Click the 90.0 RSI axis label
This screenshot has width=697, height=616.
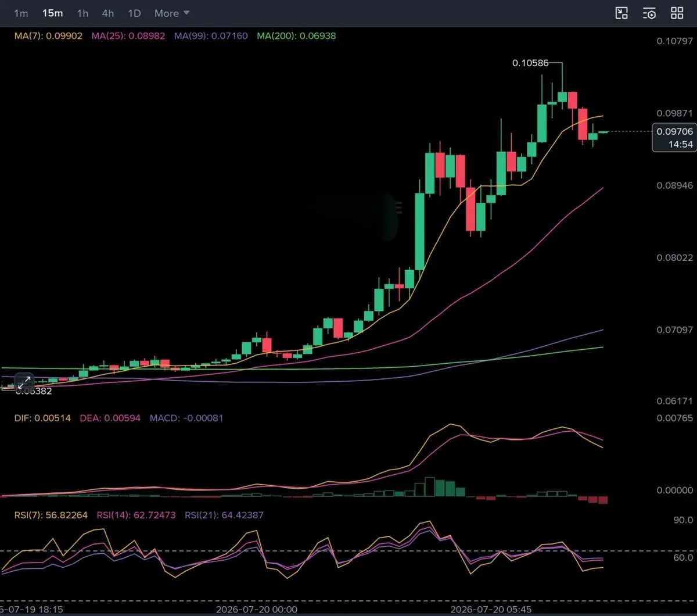coord(683,520)
